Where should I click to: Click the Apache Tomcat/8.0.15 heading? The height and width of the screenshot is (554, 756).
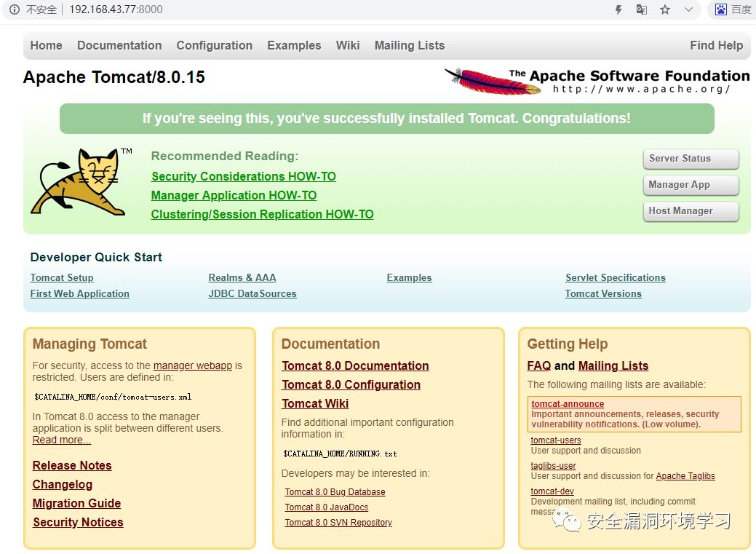pyautogui.click(x=114, y=77)
